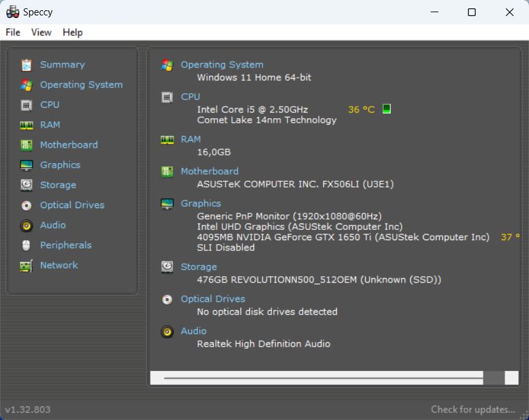The width and height of the screenshot is (529, 420).
Task: Open the File menu
Action: point(13,32)
